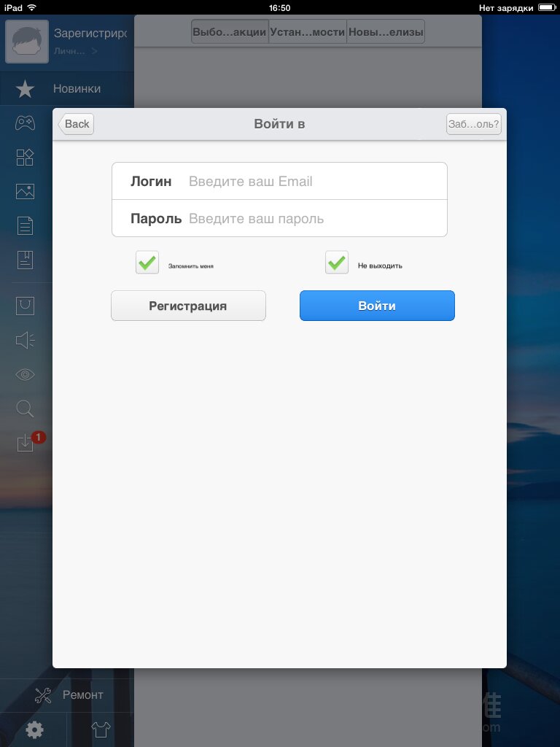Open the wallpapers picture icon in sidebar
Image resolution: width=560 pixels, height=747 pixels.
coord(25,192)
